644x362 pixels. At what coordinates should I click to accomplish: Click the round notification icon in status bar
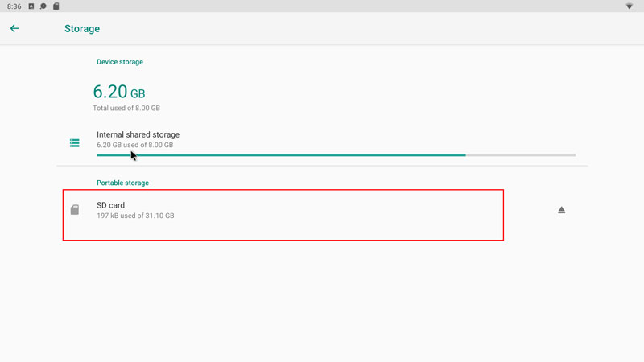coord(43,6)
